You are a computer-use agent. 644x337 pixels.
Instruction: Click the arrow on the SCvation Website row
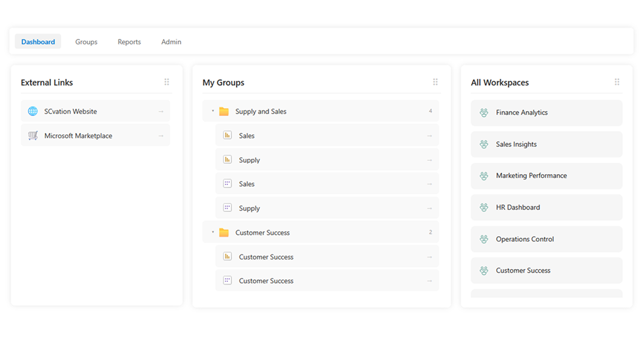tap(161, 112)
